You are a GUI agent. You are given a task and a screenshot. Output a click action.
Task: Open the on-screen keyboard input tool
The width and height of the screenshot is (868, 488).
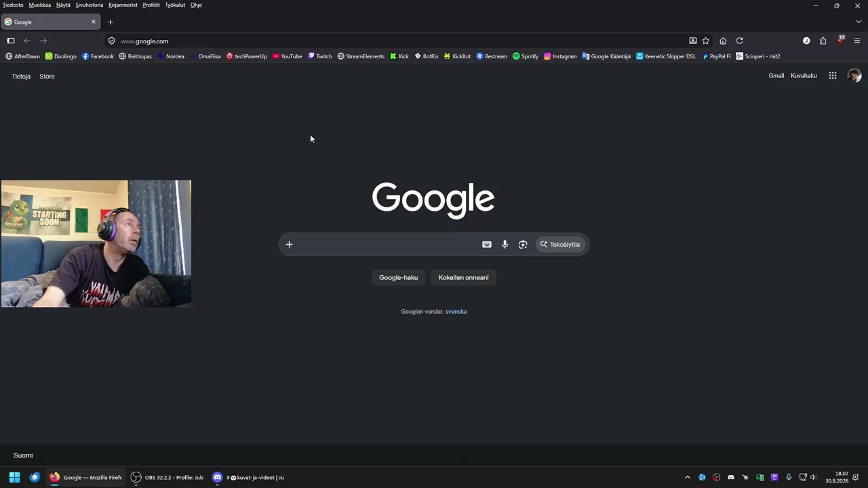487,245
